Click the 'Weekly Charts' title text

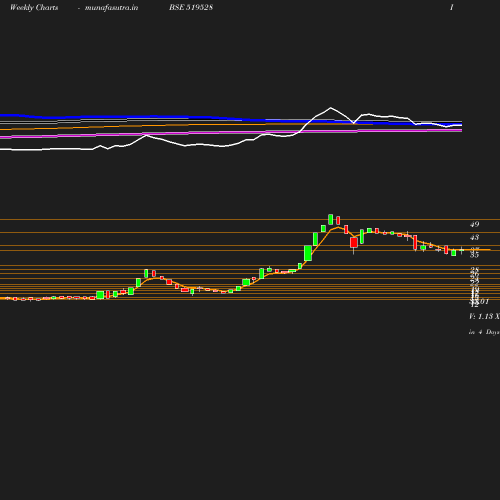click(x=34, y=8)
